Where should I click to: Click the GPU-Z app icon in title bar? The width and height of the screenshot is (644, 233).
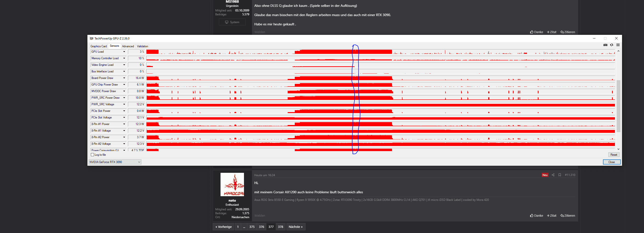click(x=92, y=39)
